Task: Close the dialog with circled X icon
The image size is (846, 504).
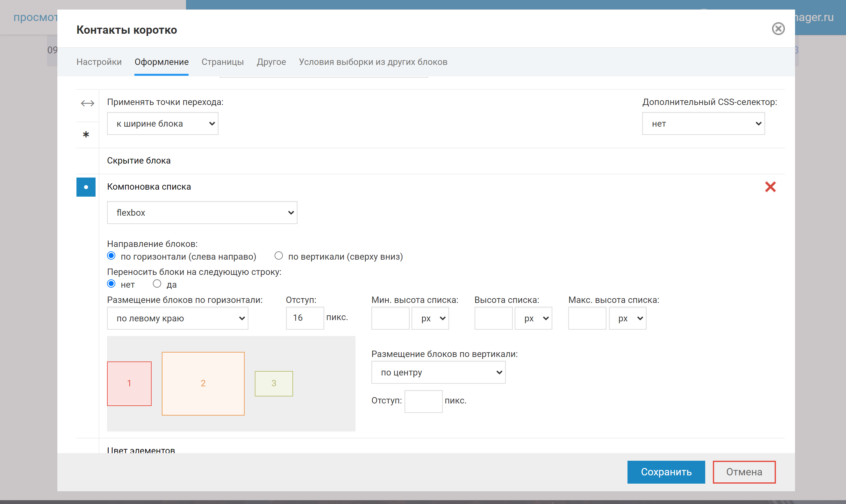Action: click(778, 29)
